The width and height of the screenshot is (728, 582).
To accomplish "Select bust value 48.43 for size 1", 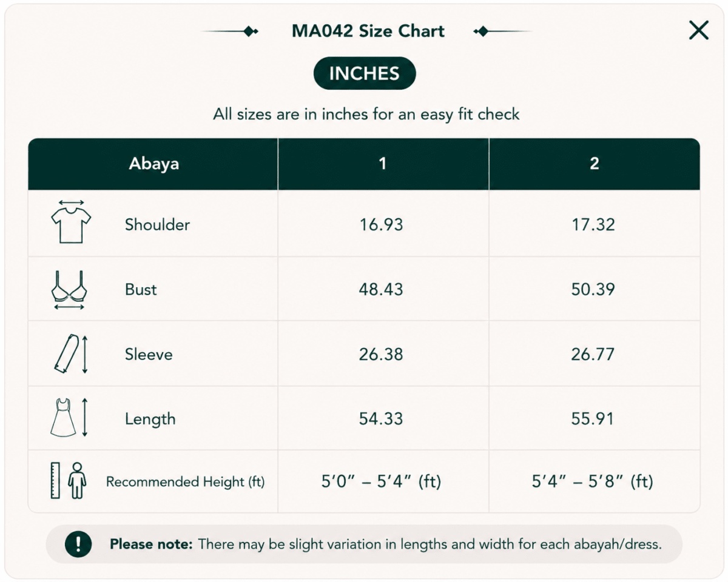I will 381,289.
